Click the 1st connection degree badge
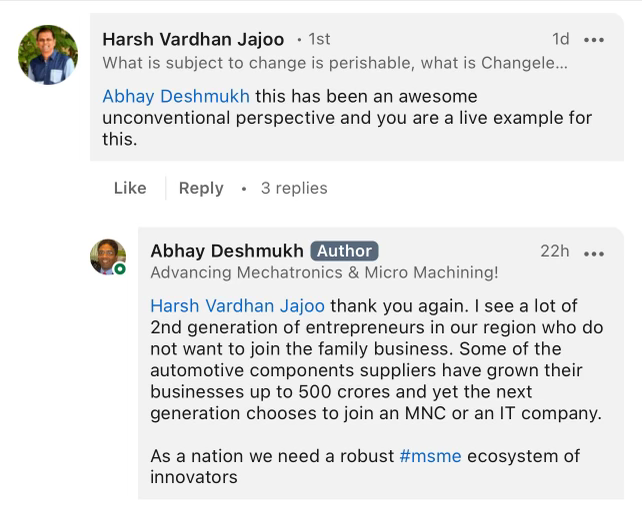Image resolution: width=642 pixels, height=508 pixels. (x=314, y=39)
